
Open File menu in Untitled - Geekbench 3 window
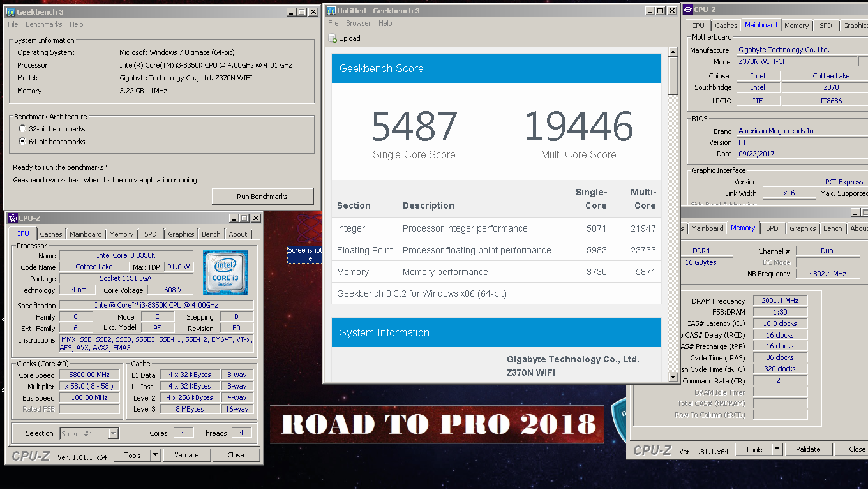point(333,23)
